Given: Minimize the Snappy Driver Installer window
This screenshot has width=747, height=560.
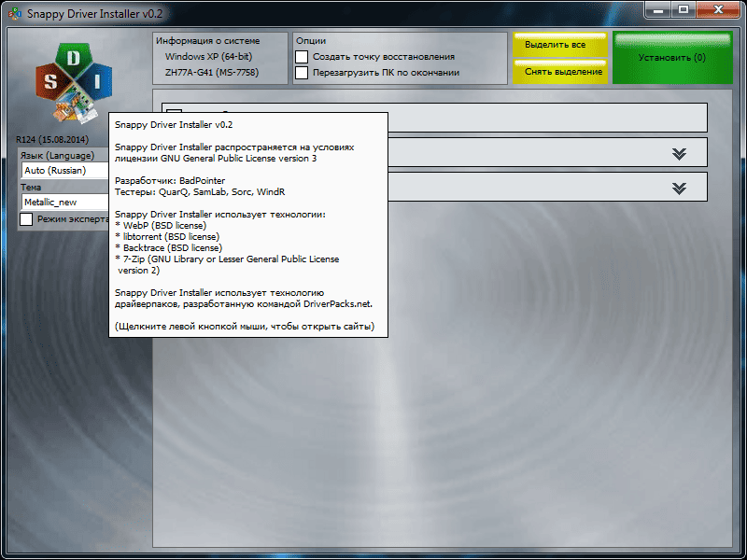Looking at the screenshot, I should point(659,9).
